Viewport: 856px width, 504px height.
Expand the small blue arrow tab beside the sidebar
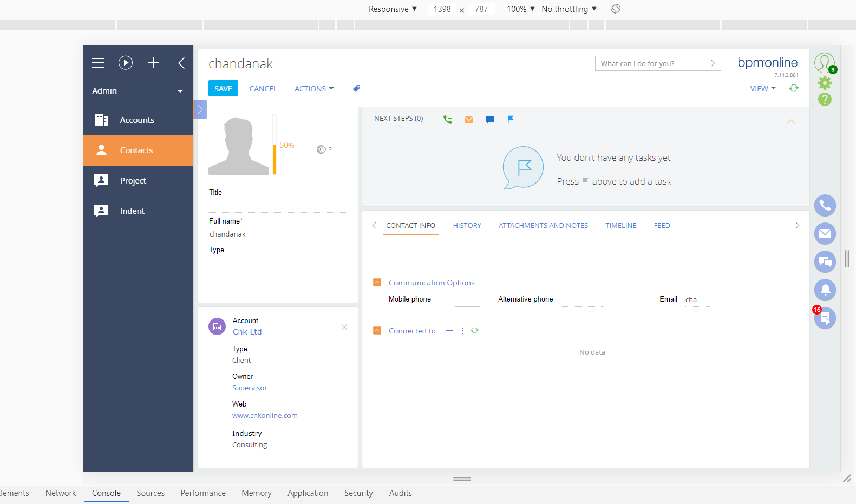pos(200,109)
